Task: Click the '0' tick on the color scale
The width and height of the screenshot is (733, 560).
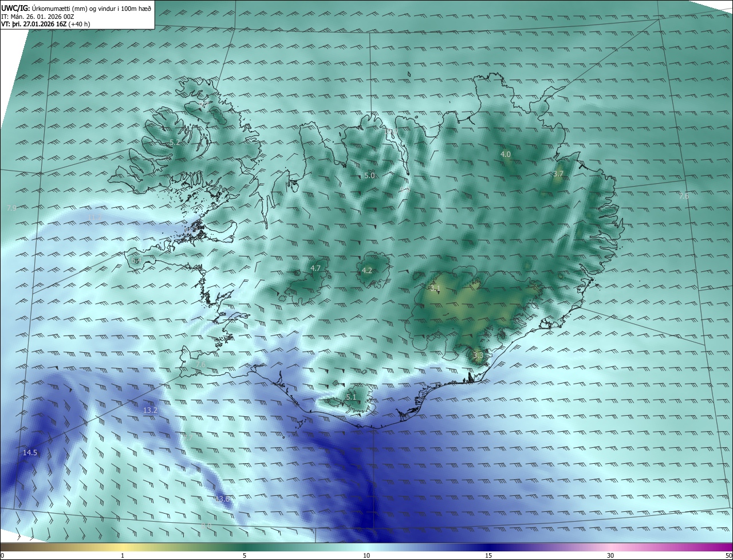Action: (x=2, y=555)
